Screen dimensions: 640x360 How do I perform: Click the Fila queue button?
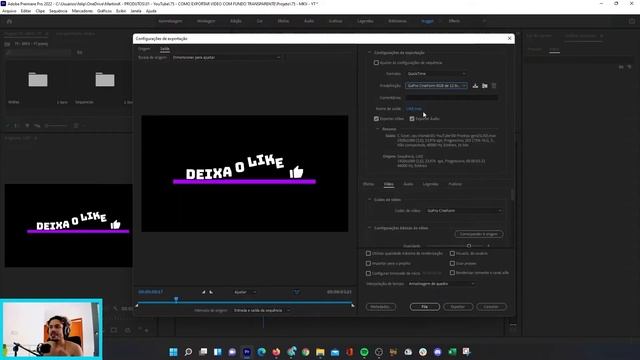pos(424,307)
